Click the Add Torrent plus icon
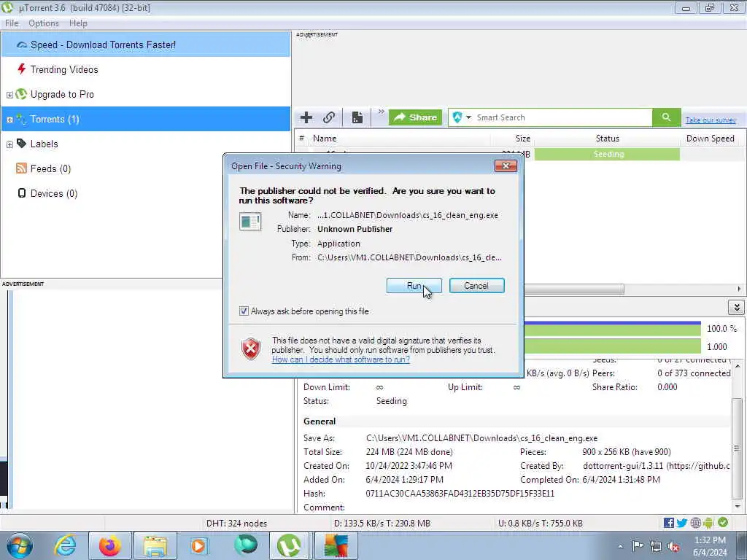This screenshot has width=747, height=560. [x=306, y=117]
